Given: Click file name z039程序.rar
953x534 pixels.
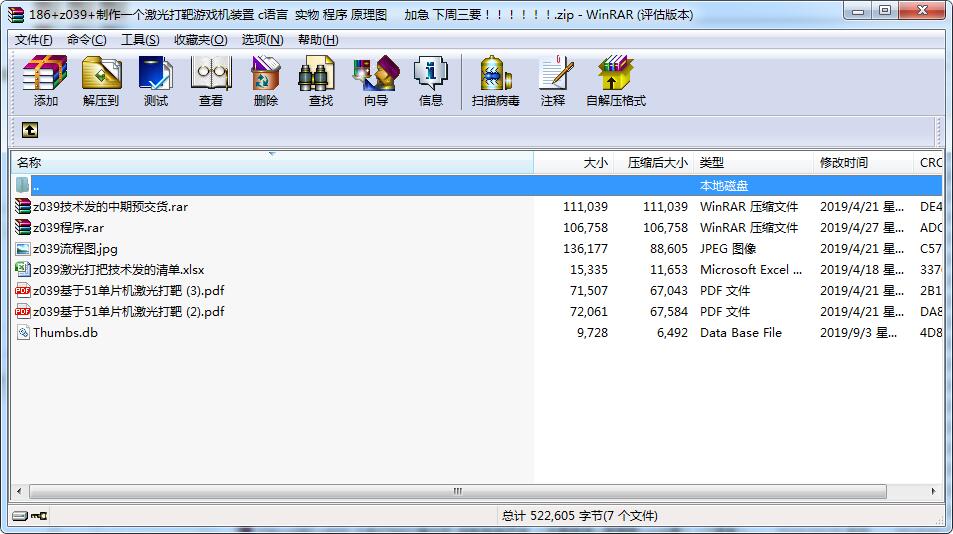Looking at the screenshot, I should coord(68,227).
